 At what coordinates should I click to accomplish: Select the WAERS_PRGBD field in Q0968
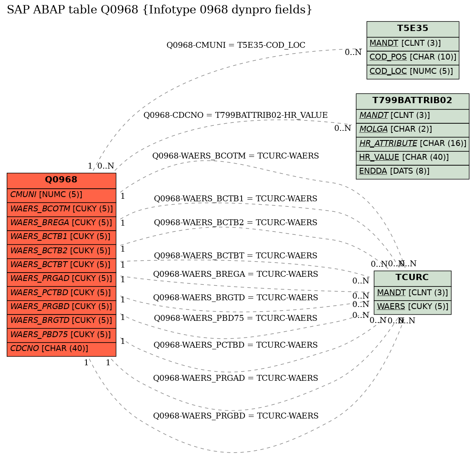point(61,307)
